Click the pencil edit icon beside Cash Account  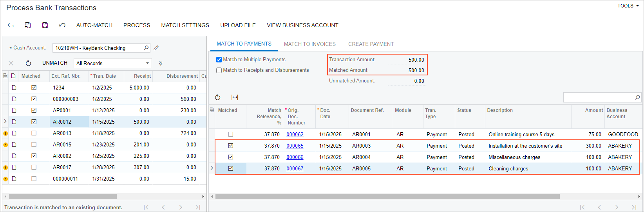[x=156, y=48]
